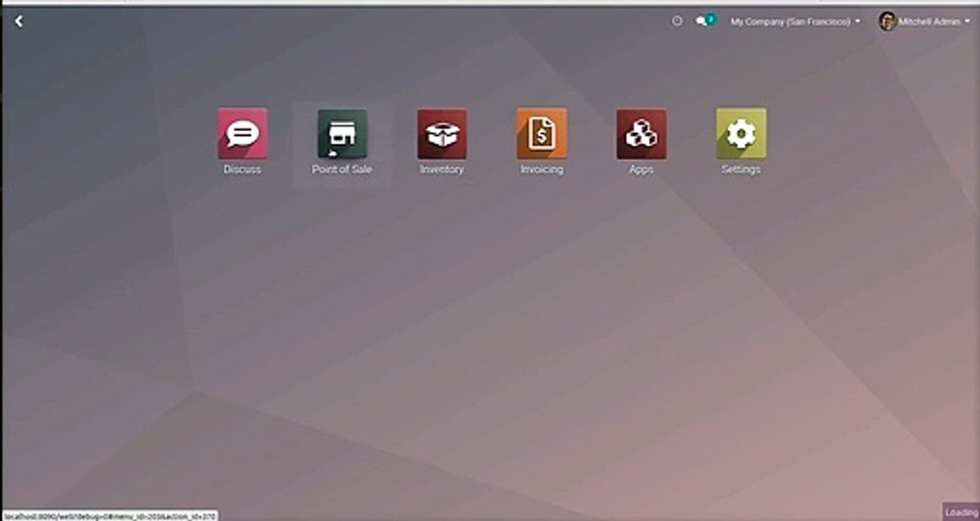Open the Invoicing app icon
The width and height of the screenshot is (980, 521).
[x=542, y=134]
